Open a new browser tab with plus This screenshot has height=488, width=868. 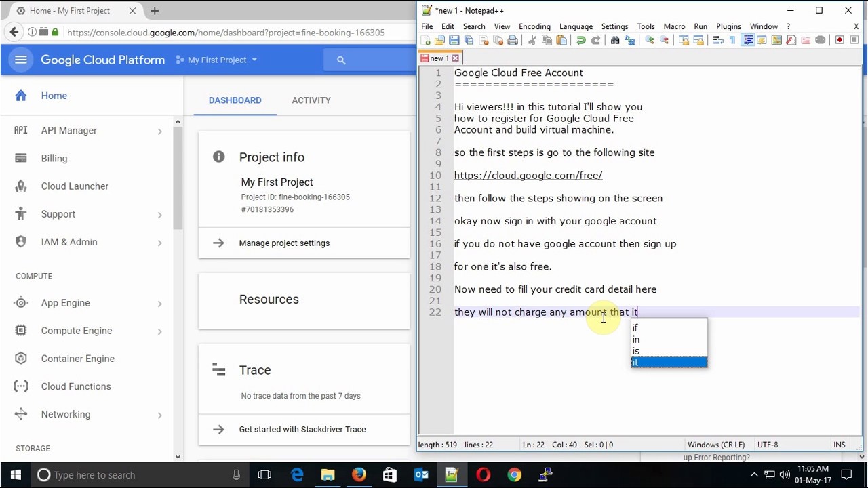pos(155,11)
